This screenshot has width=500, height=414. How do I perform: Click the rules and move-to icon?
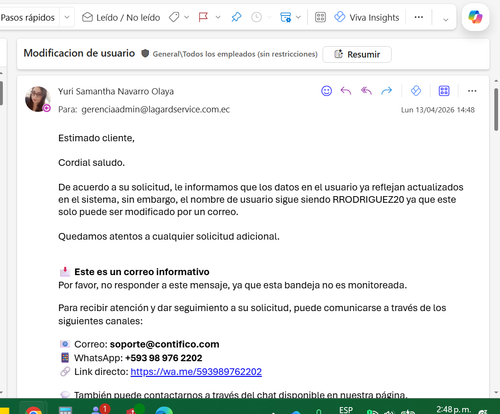tap(286, 17)
